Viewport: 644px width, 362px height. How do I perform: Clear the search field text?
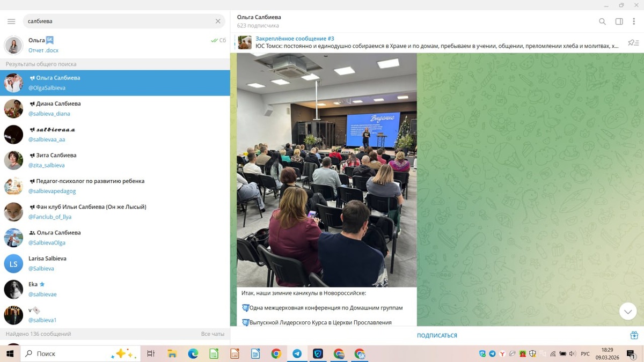pos(218,21)
